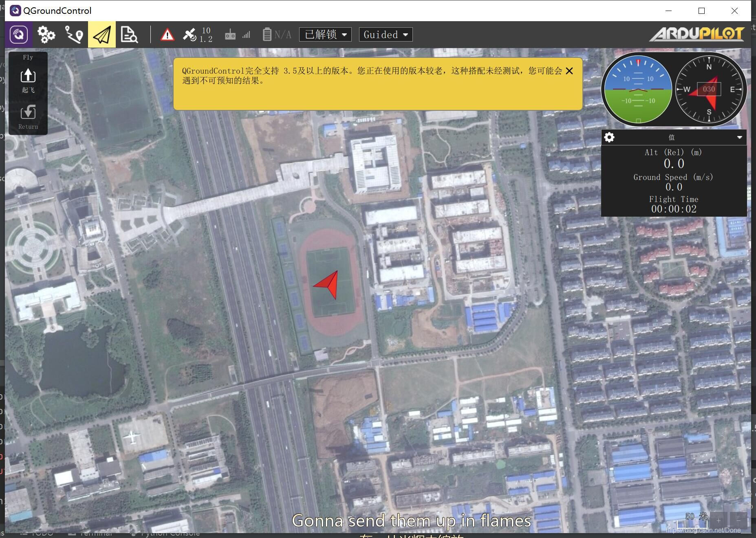Open the Analyze view document icon

129,35
